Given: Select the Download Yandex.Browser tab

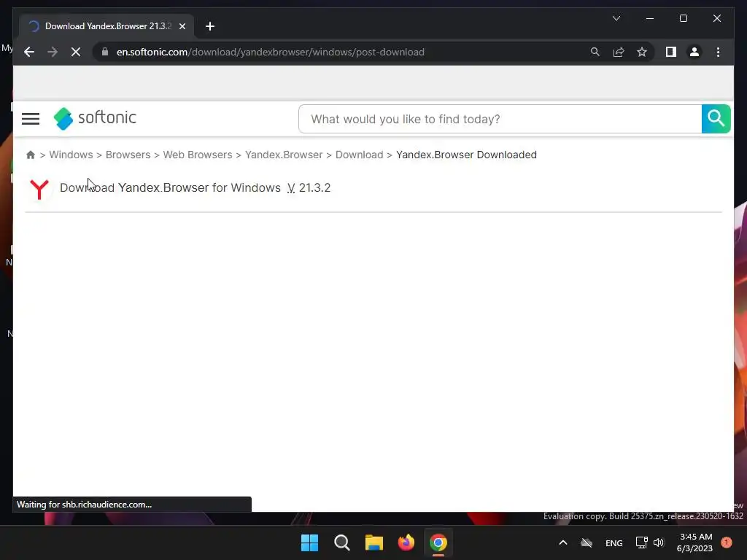Looking at the screenshot, I should (x=106, y=26).
